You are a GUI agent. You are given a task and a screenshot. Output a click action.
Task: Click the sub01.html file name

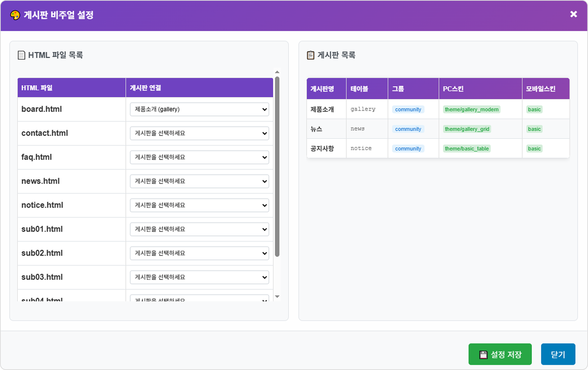42,229
